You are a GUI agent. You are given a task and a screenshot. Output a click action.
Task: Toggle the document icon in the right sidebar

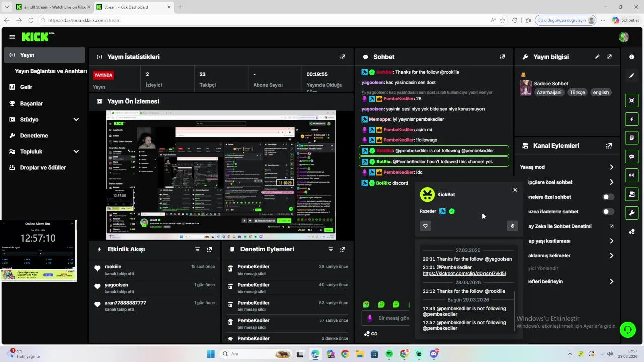(x=632, y=138)
